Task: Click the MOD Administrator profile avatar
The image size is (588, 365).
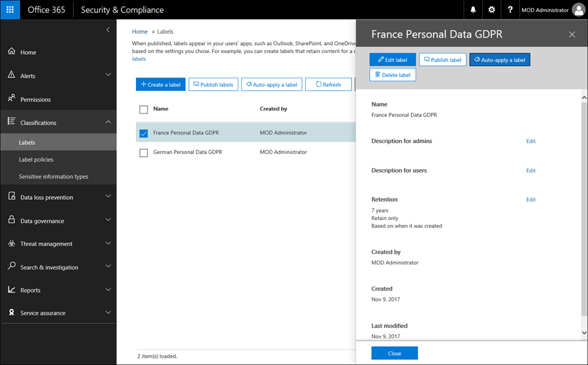Action: pyautogui.click(x=578, y=10)
